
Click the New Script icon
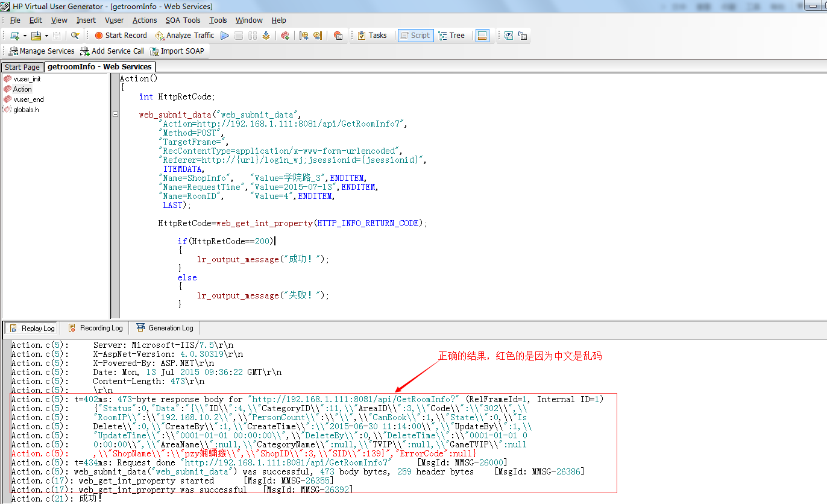click(14, 36)
